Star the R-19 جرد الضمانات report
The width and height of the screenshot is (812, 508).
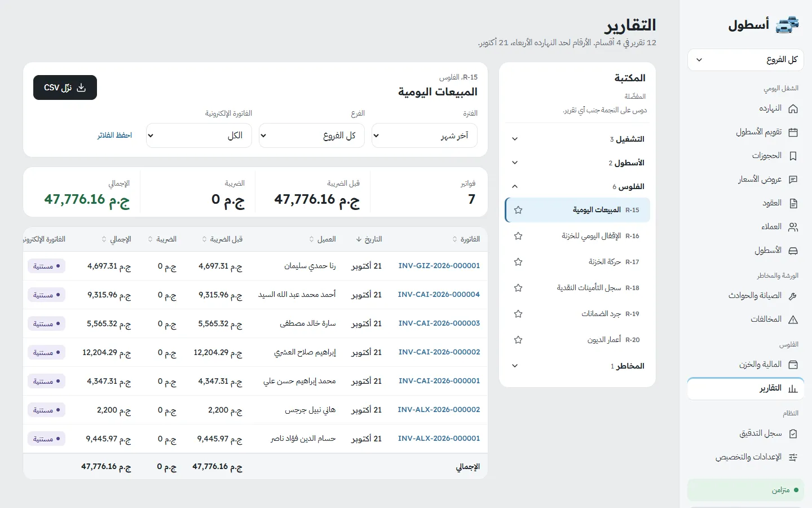click(518, 314)
